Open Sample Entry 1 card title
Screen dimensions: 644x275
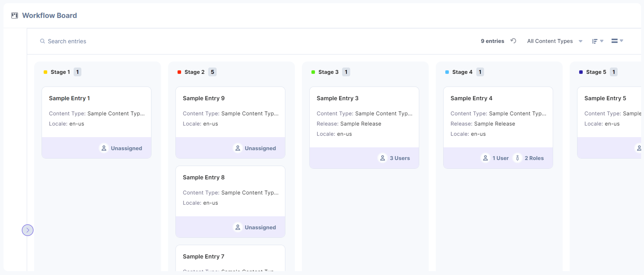[69, 98]
